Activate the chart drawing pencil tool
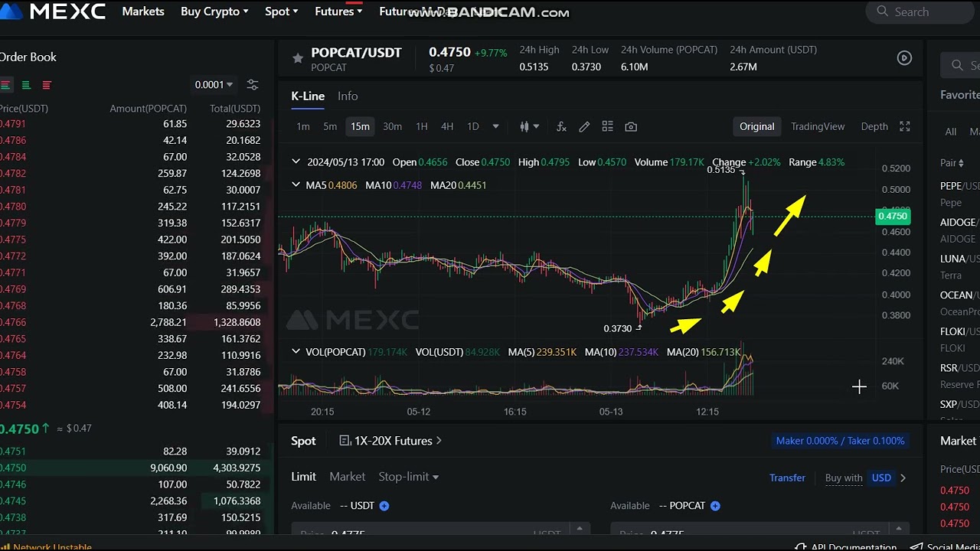980x551 pixels. coord(584,126)
